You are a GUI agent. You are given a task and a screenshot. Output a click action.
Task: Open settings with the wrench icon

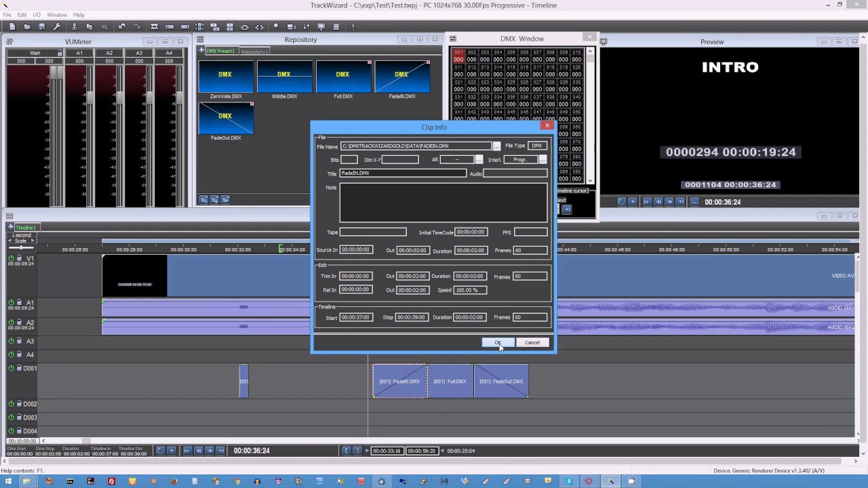[57, 26]
